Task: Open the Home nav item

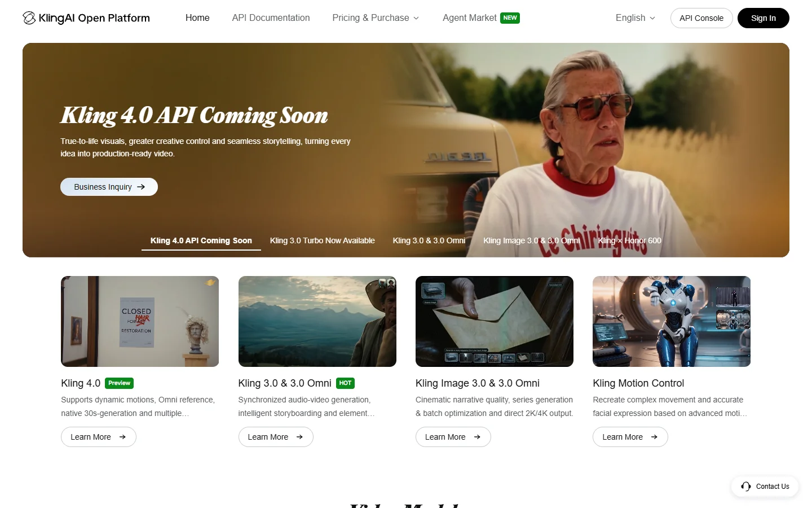Action: pos(197,18)
